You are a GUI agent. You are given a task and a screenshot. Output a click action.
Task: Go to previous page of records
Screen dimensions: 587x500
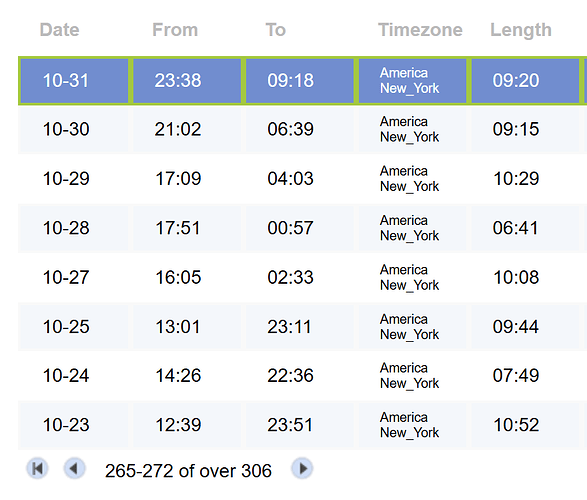[x=74, y=469]
